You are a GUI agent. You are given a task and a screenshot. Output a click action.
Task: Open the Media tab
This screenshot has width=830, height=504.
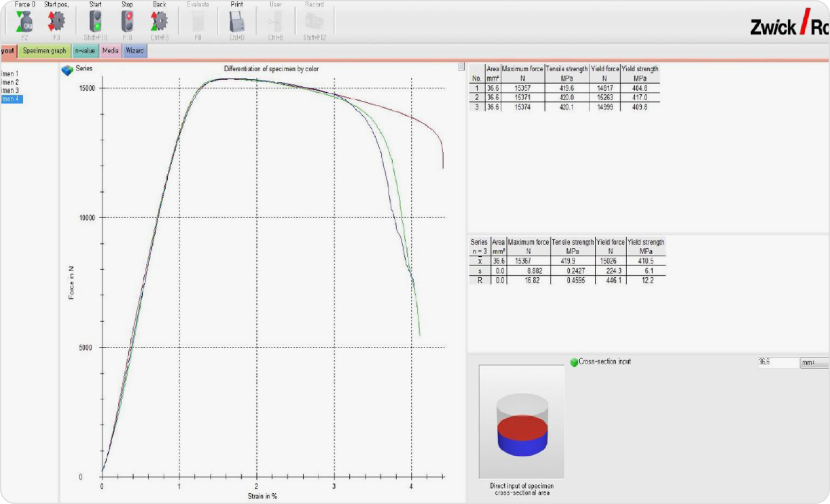(111, 51)
